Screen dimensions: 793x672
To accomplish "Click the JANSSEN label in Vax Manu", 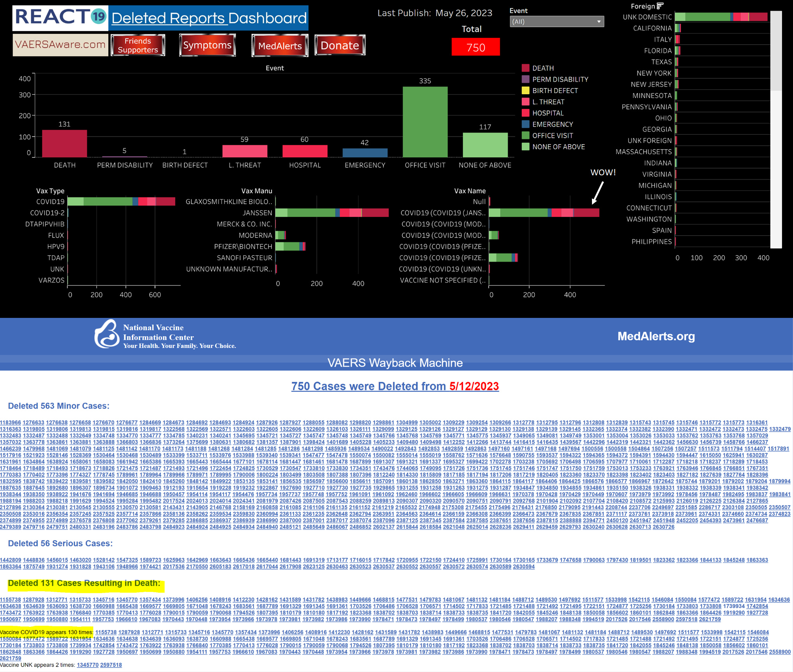I will [x=257, y=213].
